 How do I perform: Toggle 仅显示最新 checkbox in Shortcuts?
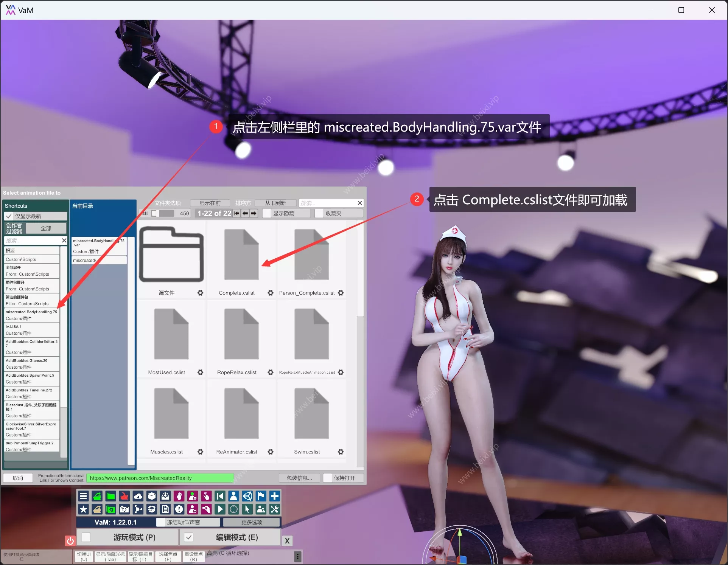tap(9, 216)
